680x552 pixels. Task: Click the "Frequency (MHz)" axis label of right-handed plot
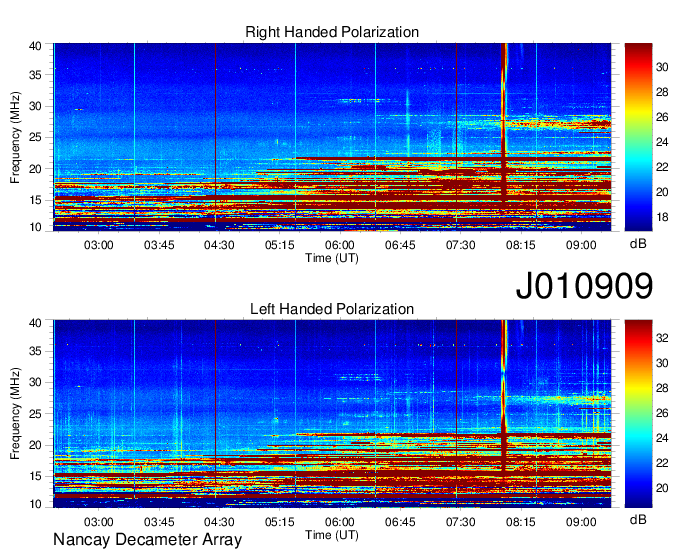[x=15, y=137]
